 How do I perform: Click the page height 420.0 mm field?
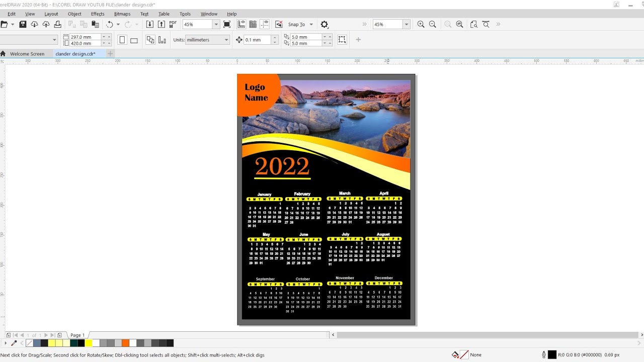point(86,43)
